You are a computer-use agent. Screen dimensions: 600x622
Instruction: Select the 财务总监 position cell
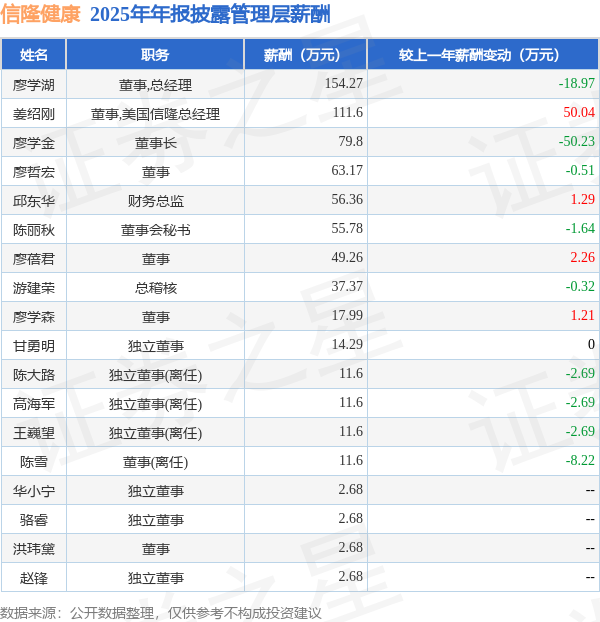click(155, 200)
